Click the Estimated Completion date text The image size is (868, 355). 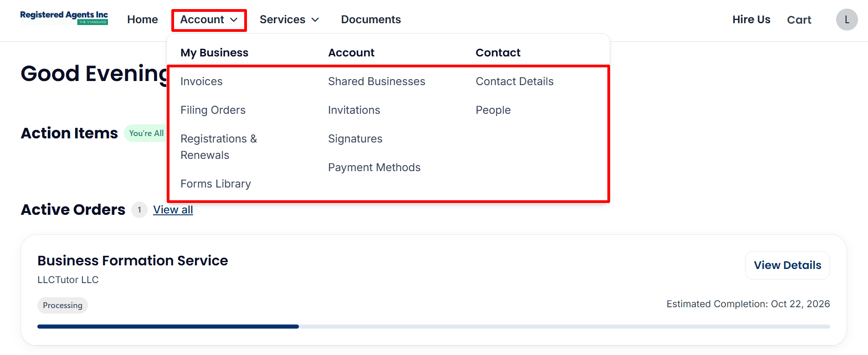coord(748,304)
